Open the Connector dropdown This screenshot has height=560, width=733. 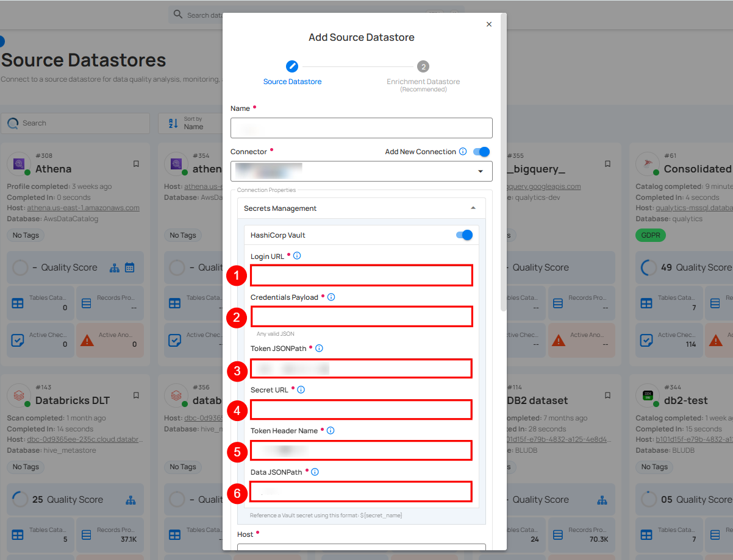pyautogui.click(x=361, y=172)
